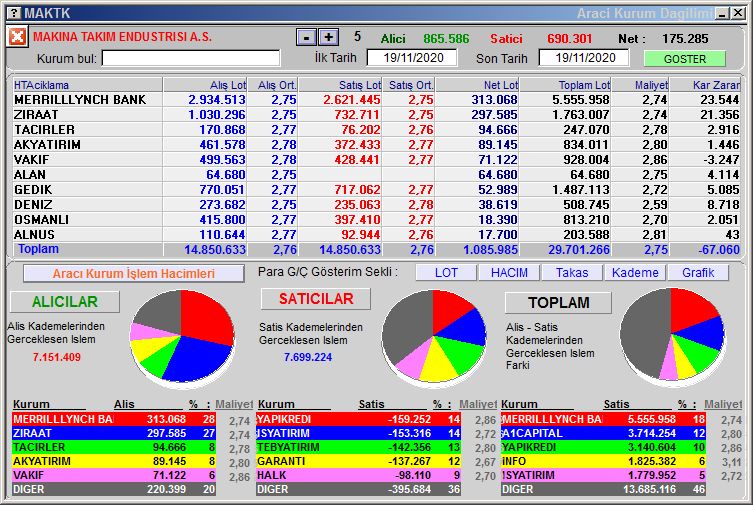Sort by HTAciklama column header

87,85
